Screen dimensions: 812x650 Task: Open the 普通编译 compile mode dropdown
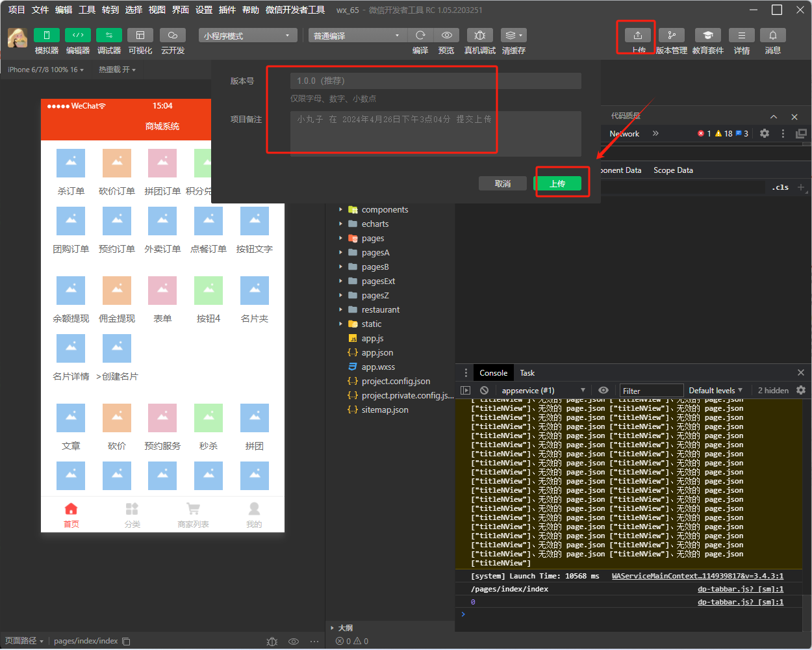point(357,36)
